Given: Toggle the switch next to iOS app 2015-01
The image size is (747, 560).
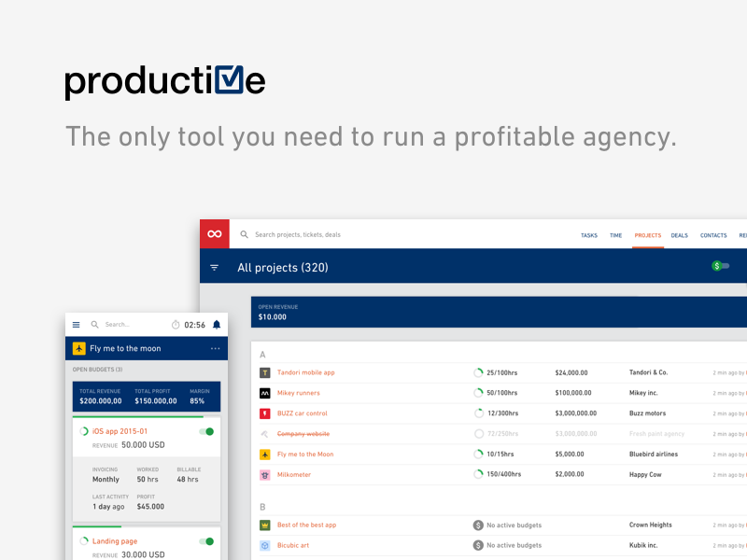Looking at the screenshot, I should coord(207,432).
